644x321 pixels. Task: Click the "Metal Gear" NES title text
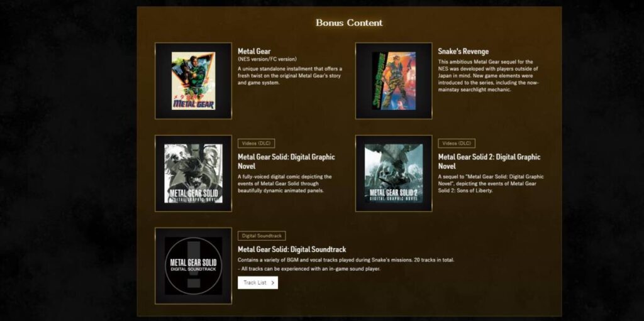coord(254,52)
